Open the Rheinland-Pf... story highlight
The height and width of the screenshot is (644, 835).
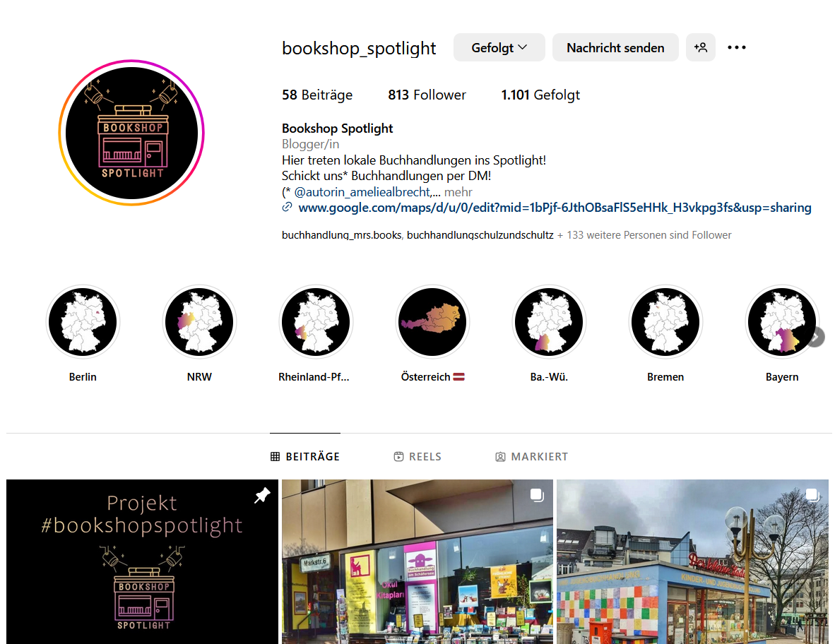pos(316,321)
